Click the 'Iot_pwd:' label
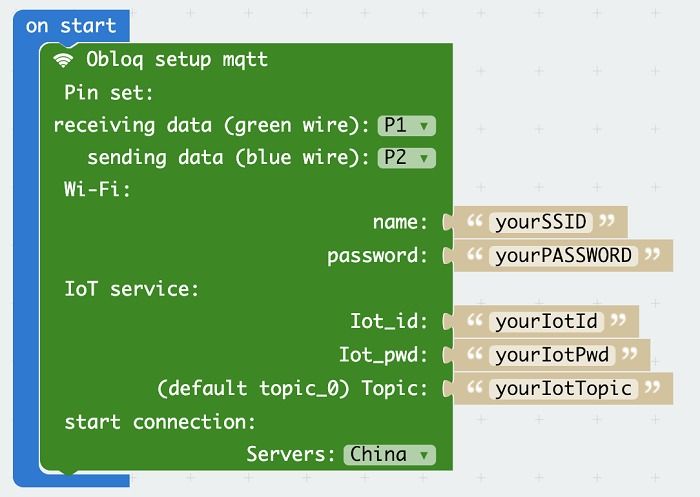 (x=383, y=355)
